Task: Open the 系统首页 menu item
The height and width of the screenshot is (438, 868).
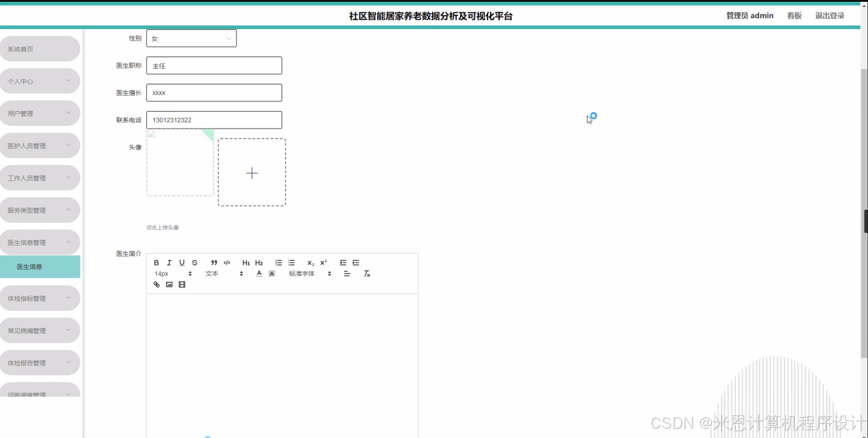Action: 40,49
